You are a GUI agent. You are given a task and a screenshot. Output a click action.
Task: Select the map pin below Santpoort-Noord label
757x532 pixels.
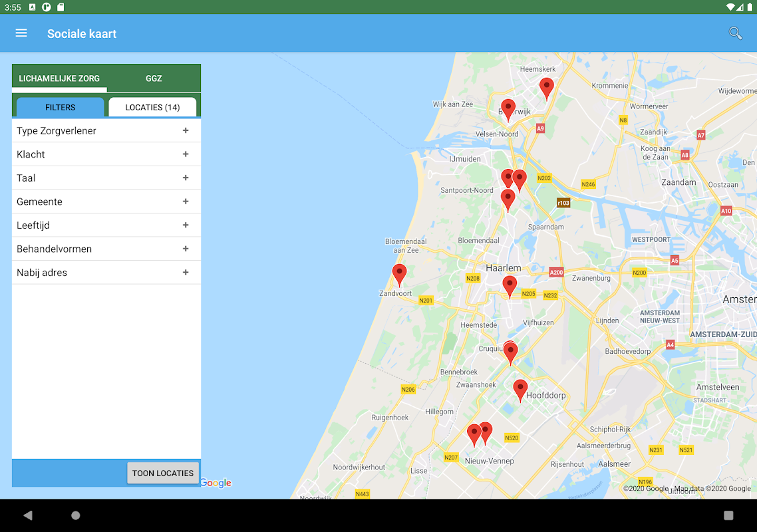[508, 200]
